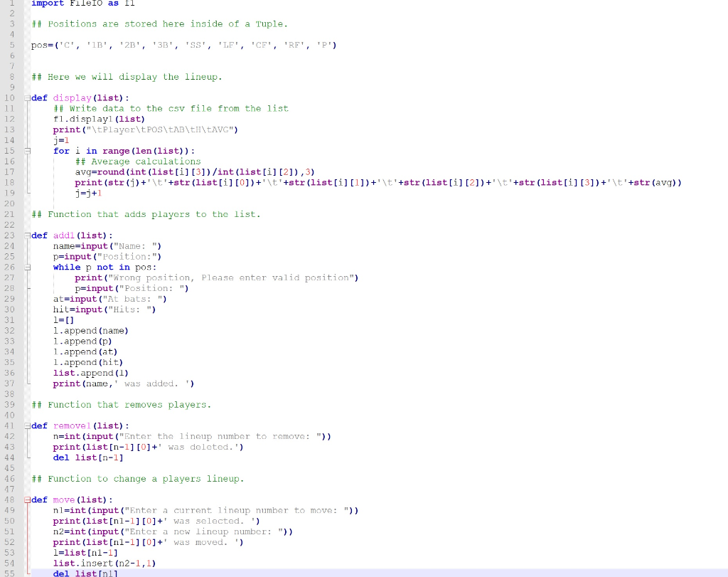This screenshot has width=728, height=577.
Task: Click comment 'Function that adds players to the list.'
Action: 146,215
